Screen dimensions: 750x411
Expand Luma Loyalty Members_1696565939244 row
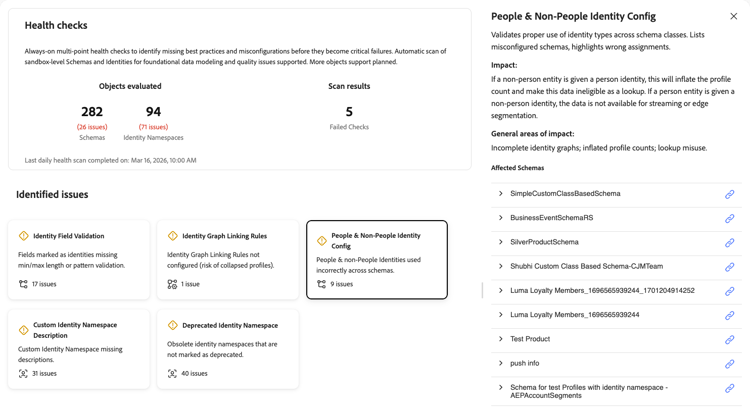tap(501, 315)
